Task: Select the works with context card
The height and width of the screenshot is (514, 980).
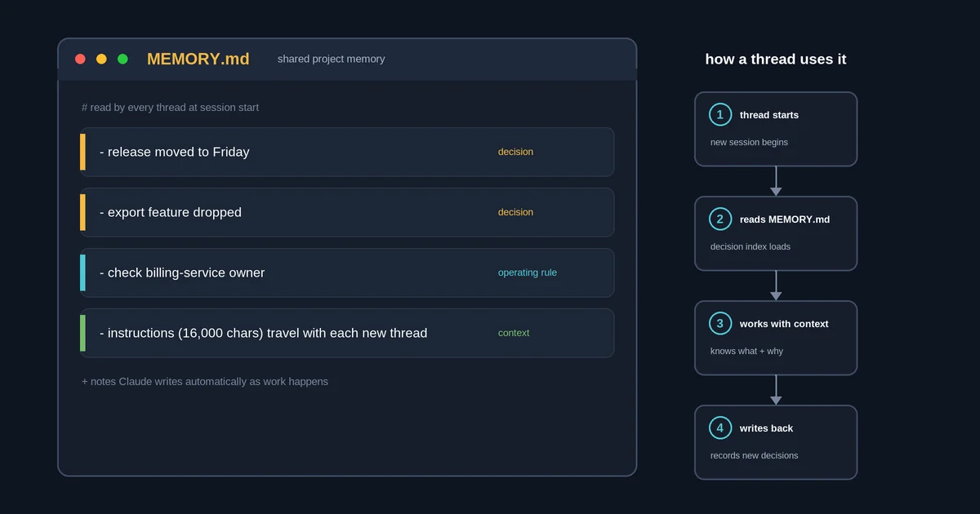Action: [x=776, y=338]
